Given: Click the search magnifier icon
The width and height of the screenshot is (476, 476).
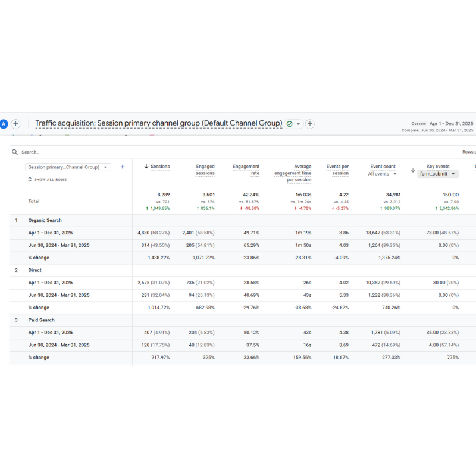Looking at the screenshot, I should coord(15,152).
